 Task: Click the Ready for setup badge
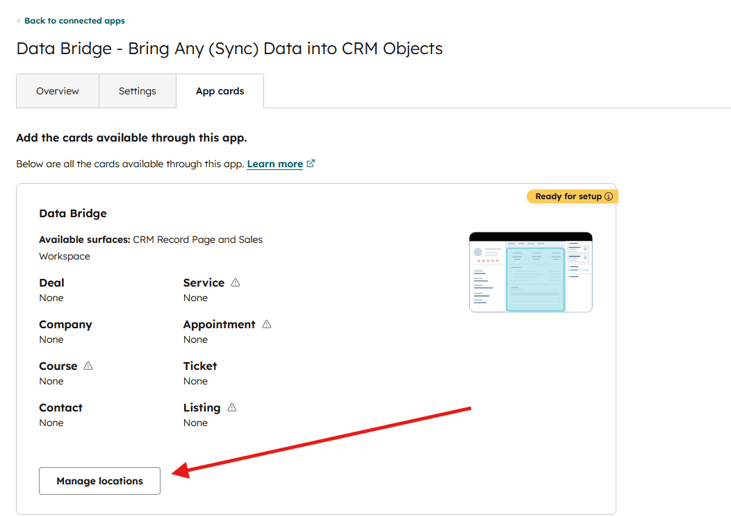[568, 197]
